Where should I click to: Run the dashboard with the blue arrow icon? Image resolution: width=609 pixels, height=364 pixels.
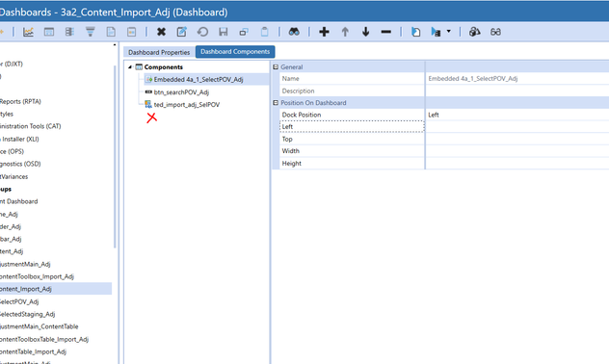pos(436,32)
